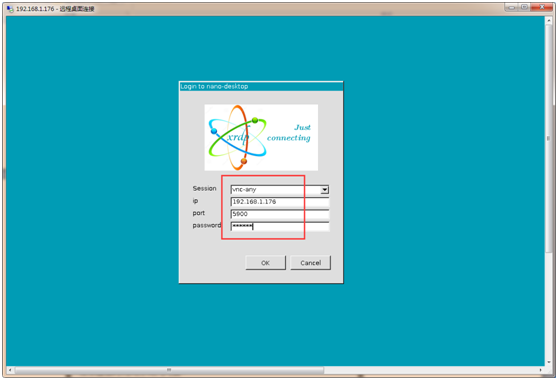Click the vertical scrollbar down arrow

pyautogui.click(x=548, y=362)
